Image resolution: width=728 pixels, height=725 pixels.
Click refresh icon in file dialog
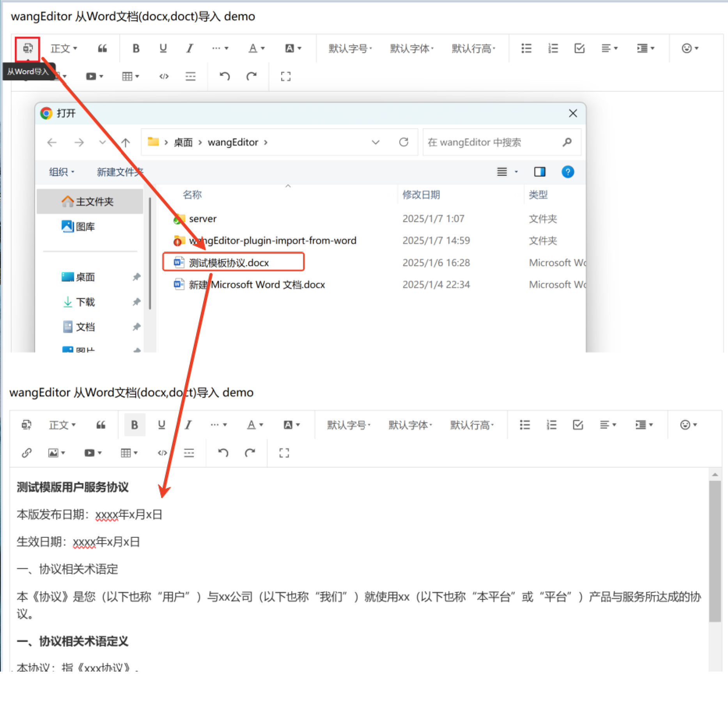coord(404,142)
